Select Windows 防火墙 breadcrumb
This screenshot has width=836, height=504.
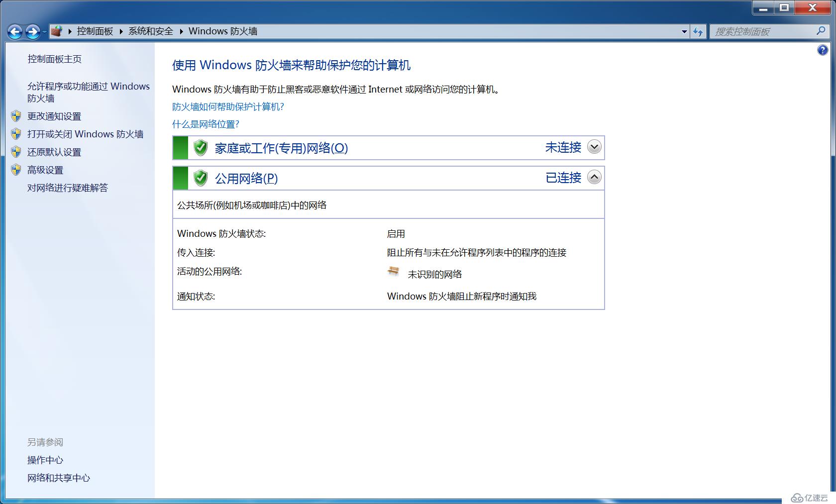[x=223, y=31]
